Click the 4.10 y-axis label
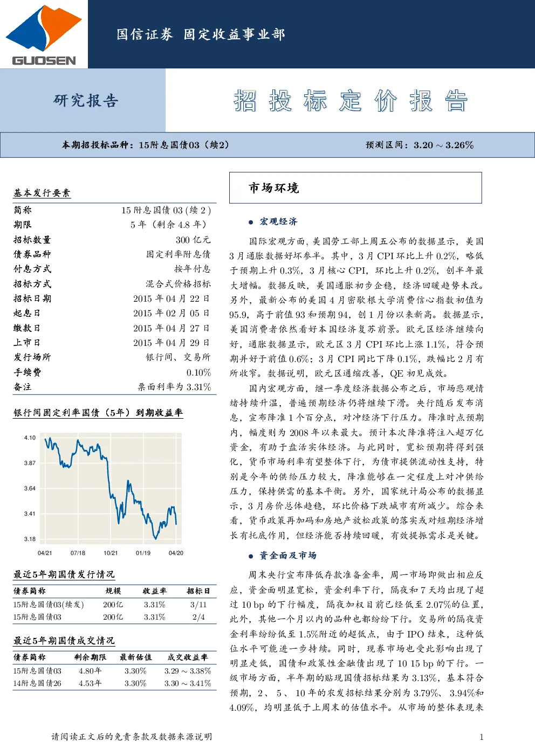This screenshot has height=756, width=535. (30, 438)
